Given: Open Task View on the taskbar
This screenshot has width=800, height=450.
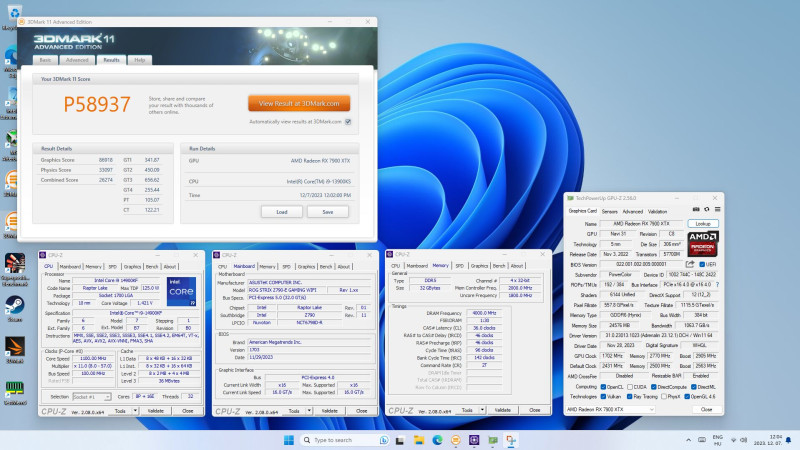Looking at the screenshot, I should click(400, 440).
